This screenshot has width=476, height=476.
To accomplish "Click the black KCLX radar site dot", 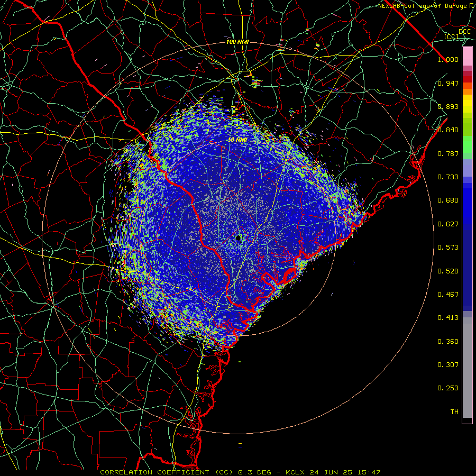I will tap(238, 237).
